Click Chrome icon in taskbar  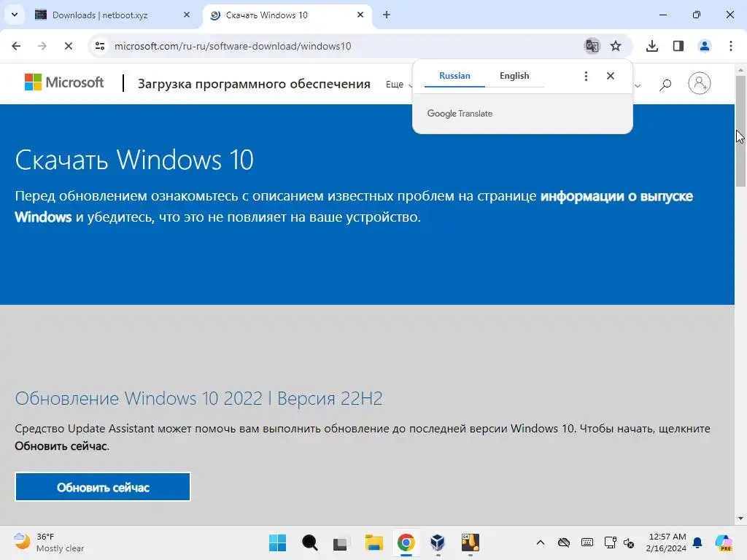coord(406,542)
